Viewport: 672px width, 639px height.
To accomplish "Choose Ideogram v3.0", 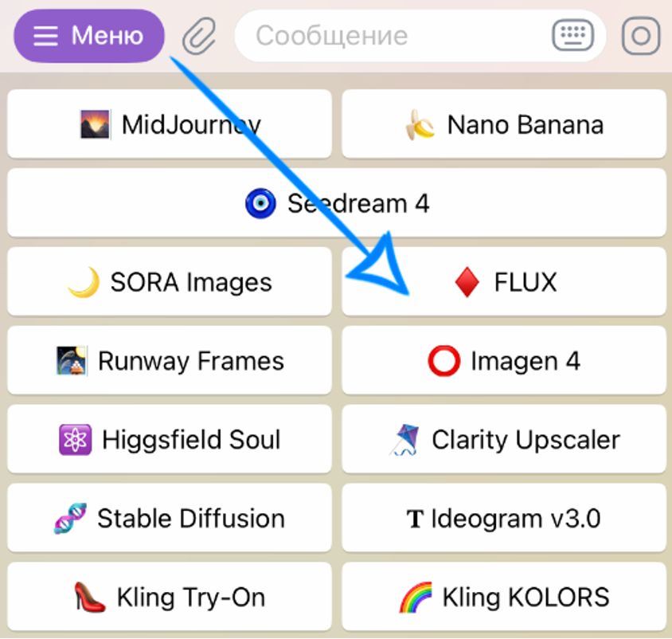I will pyautogui.click(x=504, y=519).
